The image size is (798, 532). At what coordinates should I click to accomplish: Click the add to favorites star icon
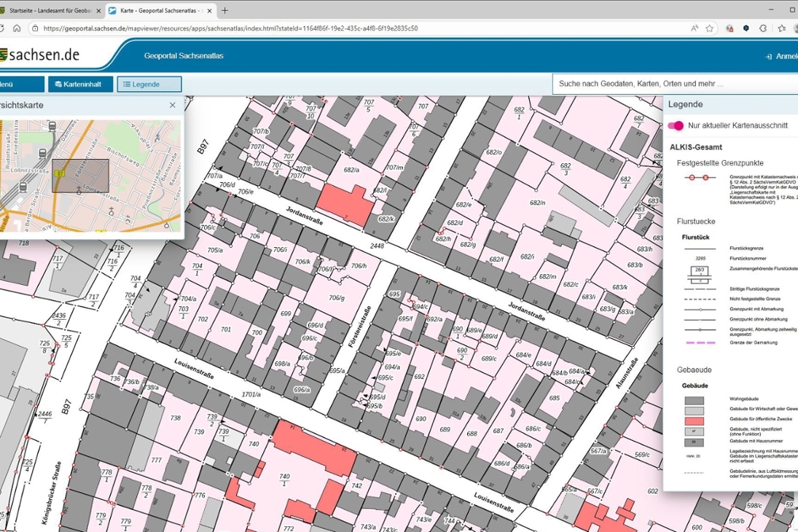click(709, 28)
